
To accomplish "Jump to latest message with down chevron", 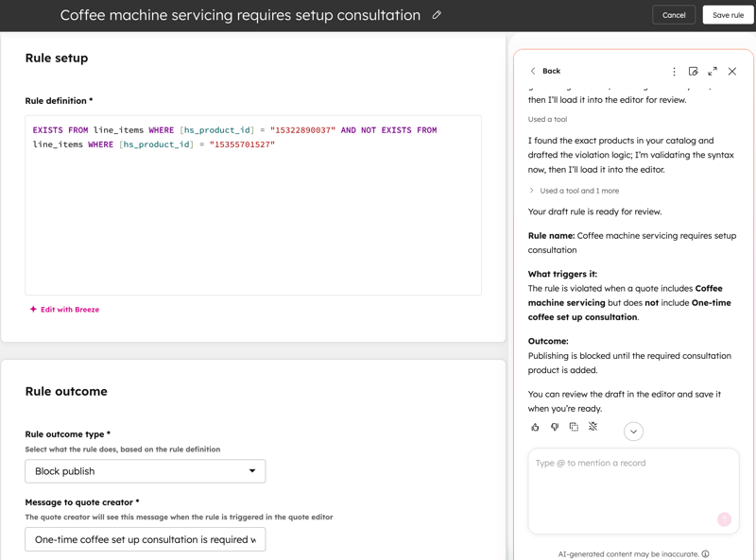I will [633, 432].
